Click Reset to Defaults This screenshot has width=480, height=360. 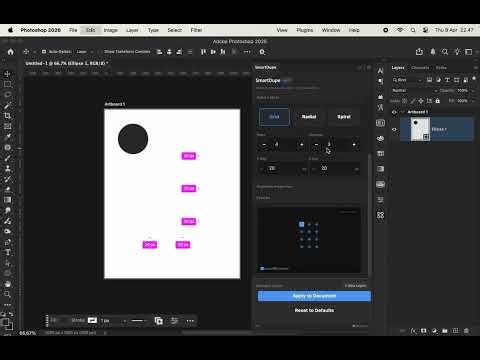(314, 310)
